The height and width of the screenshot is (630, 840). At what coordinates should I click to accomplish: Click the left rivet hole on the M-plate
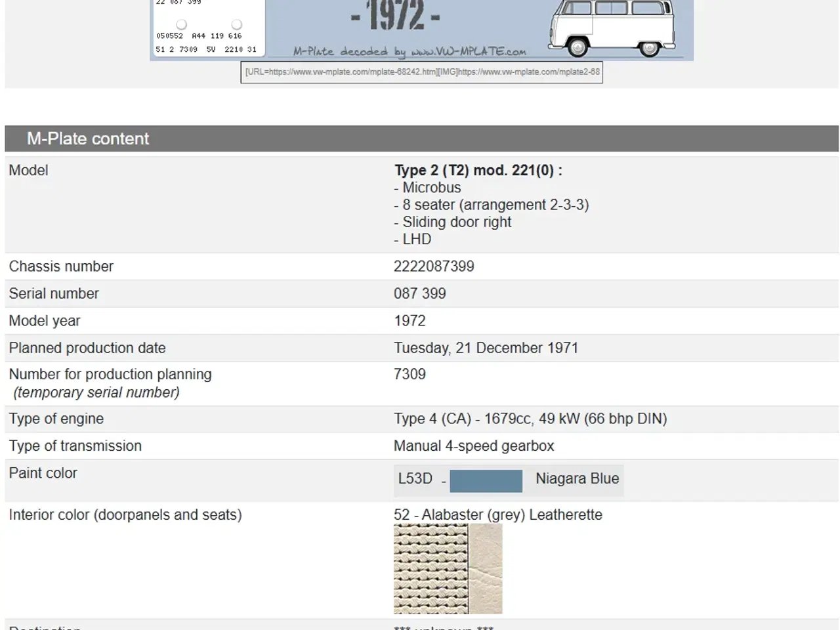pos(181,25)
